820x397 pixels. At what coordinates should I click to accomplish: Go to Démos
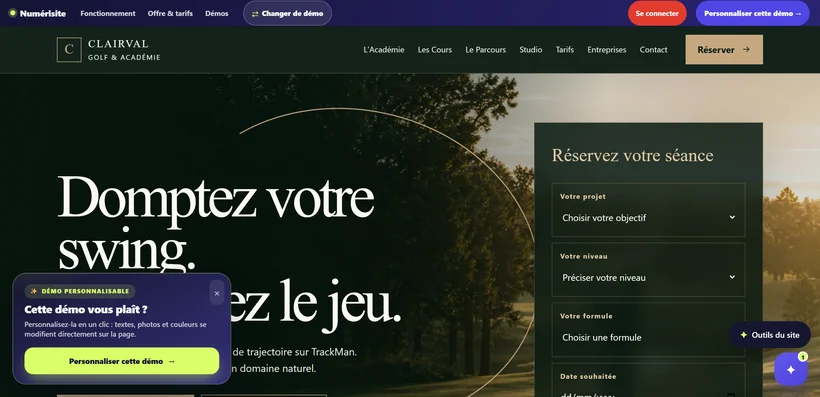(217, 14)
